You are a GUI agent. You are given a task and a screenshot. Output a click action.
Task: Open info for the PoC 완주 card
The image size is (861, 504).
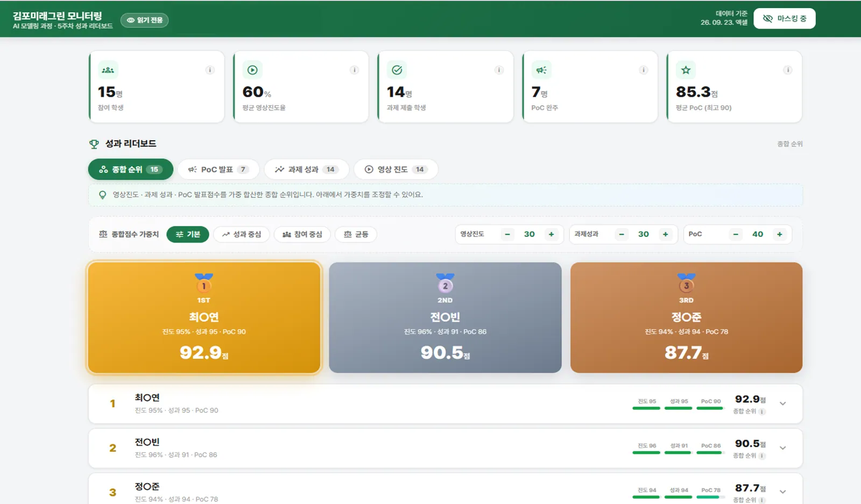click(x=643, y=70)
